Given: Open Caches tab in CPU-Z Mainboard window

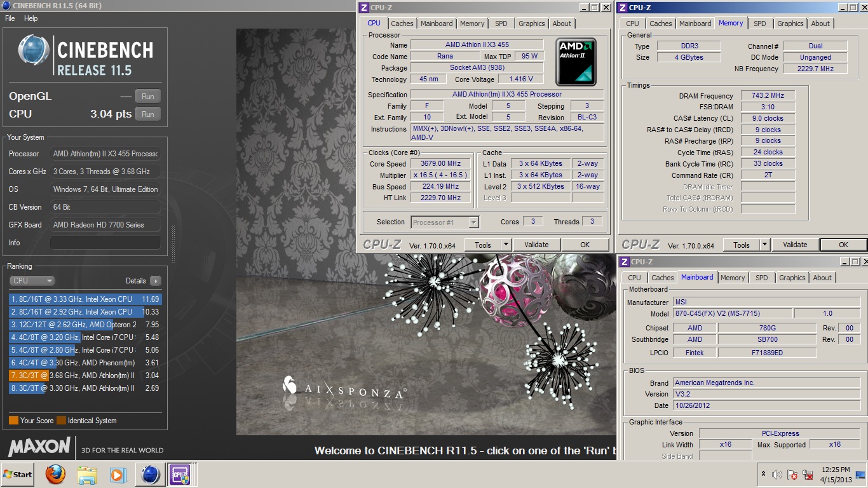Looking at the screenshot, I should click(663, 278).
